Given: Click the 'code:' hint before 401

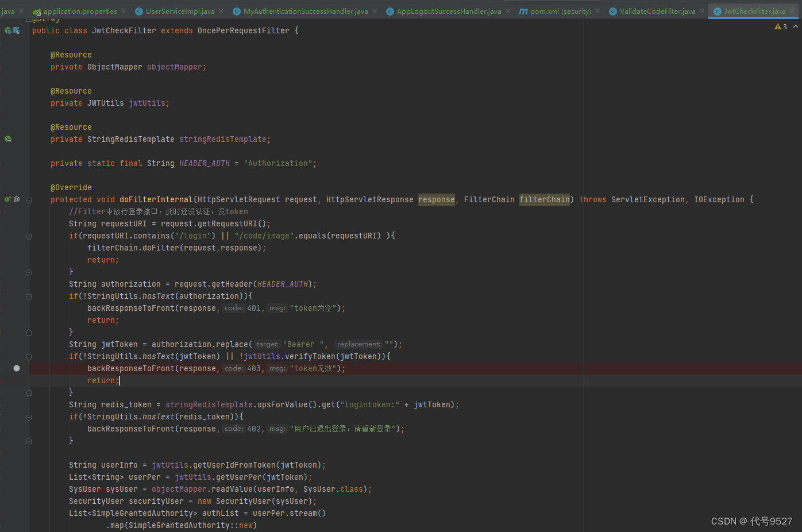Looking at the screenshot, I should click(234, 308).
